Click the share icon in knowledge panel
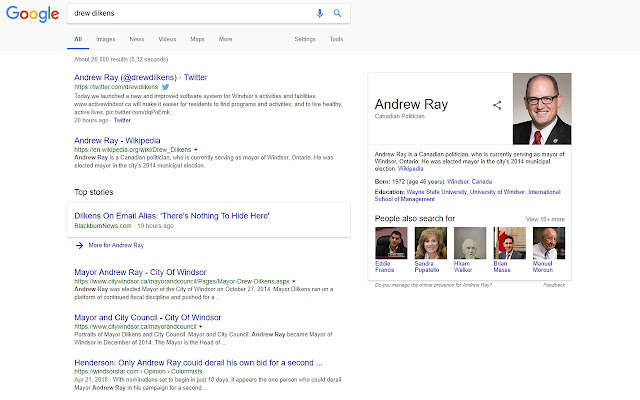 coord(497,105)
